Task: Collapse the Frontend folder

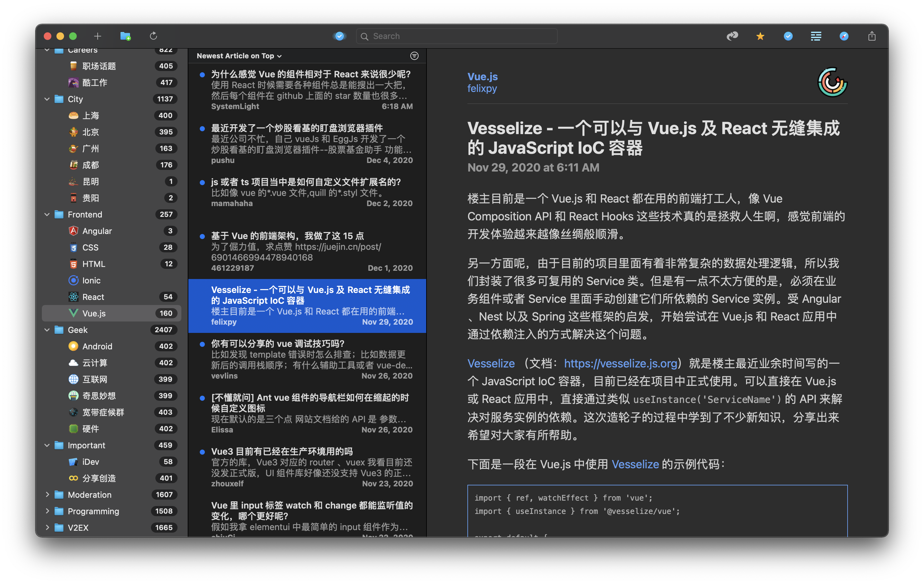Action: coord(47,215)
